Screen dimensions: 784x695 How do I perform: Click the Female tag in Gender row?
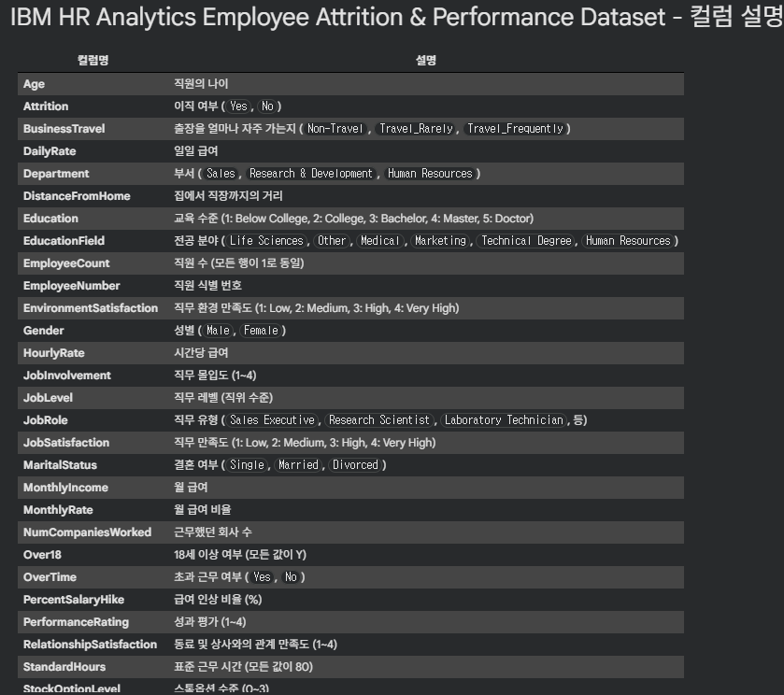[261, 331]
